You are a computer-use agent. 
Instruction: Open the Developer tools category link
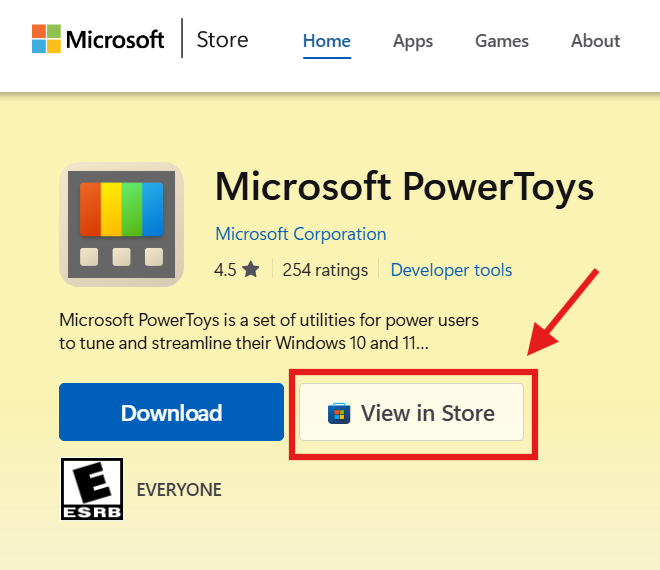point(451,270)
